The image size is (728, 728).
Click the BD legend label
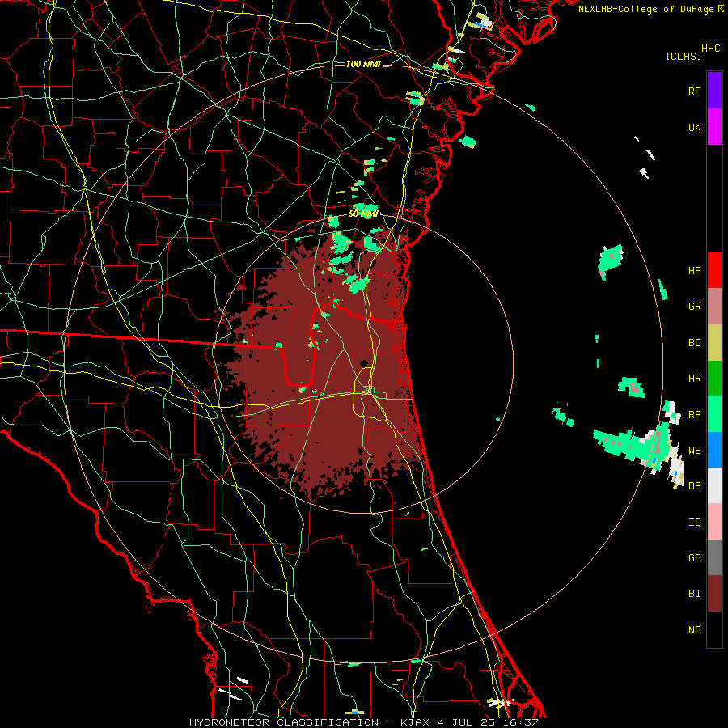(x=694, y=342)
